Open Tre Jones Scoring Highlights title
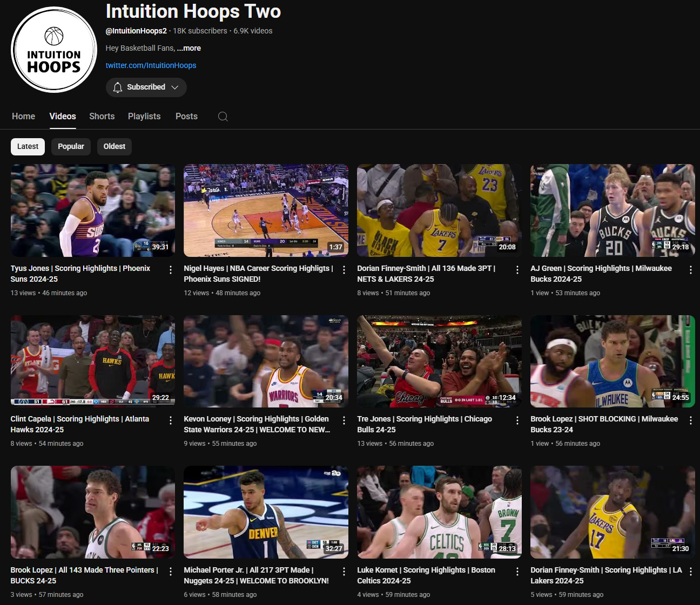The height and width of the screenshot is (605, 700). 425,424
